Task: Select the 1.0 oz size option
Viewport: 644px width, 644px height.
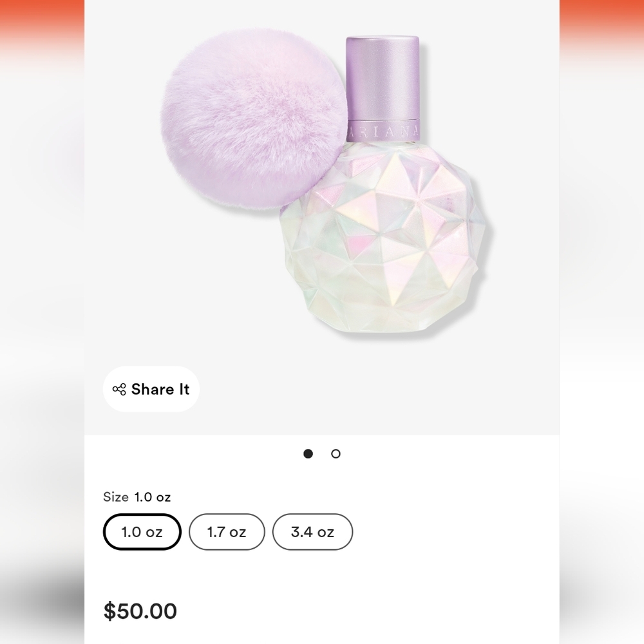Action: tap(142, 532)
